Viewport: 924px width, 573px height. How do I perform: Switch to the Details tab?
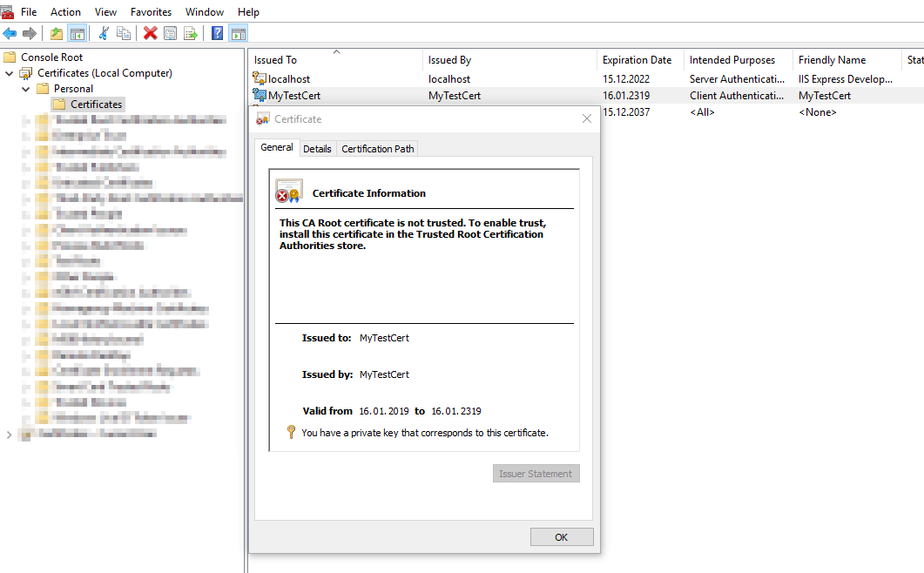[x=317, y=148]
